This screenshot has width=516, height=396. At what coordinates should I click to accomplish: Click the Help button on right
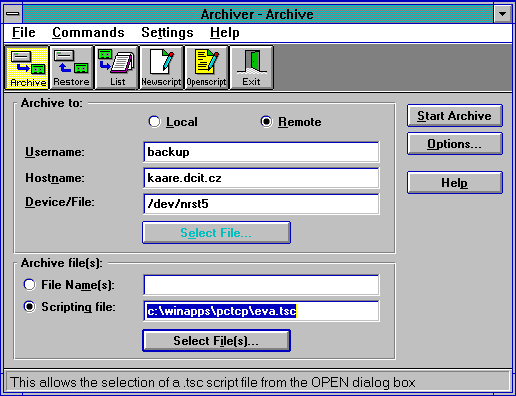click(x=455, y=182)
